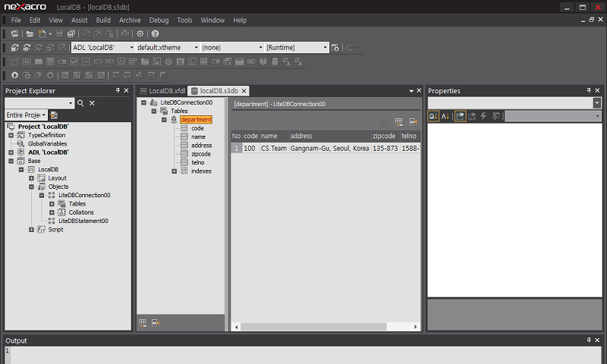Click the Radio component icon in palette
This screenshot has width=607, height=364.
(x=168, y=61)
